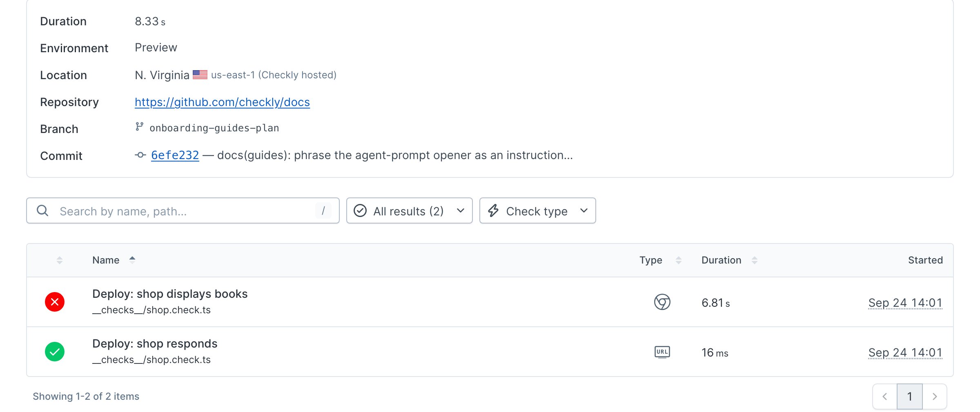Open the All results (2) dropdown
Image resolution: width=980 pixels, height=412 pixels.
tap(409, 210)
